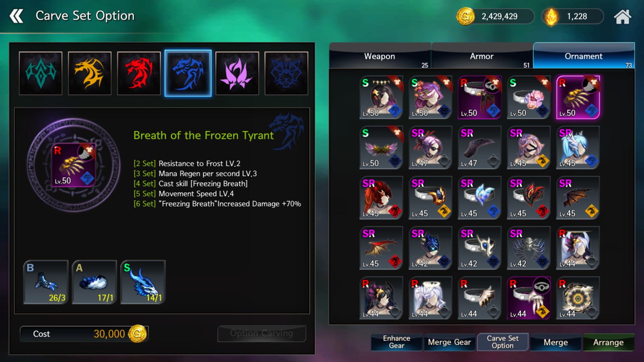Open the Enhance Gear menu
The image size is (644, 362).
point(397,342)
